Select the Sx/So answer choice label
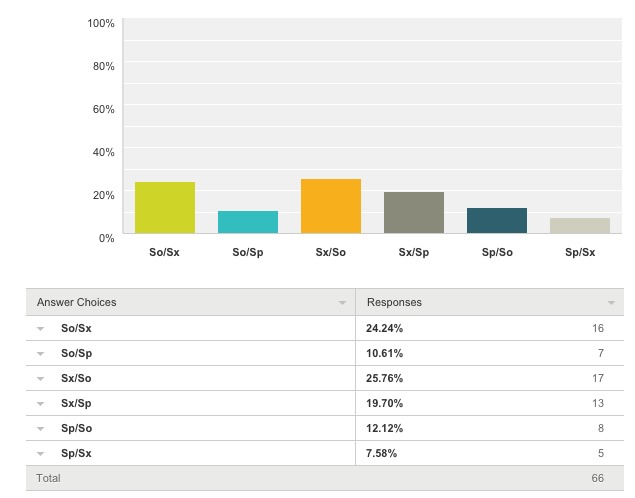Screen dimensions: 635x498 76,378
